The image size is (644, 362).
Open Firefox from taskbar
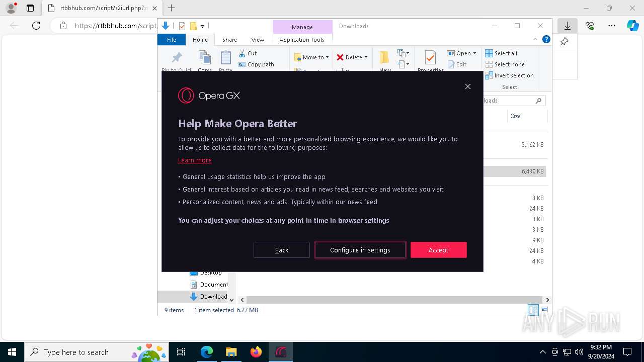[256, 352]
